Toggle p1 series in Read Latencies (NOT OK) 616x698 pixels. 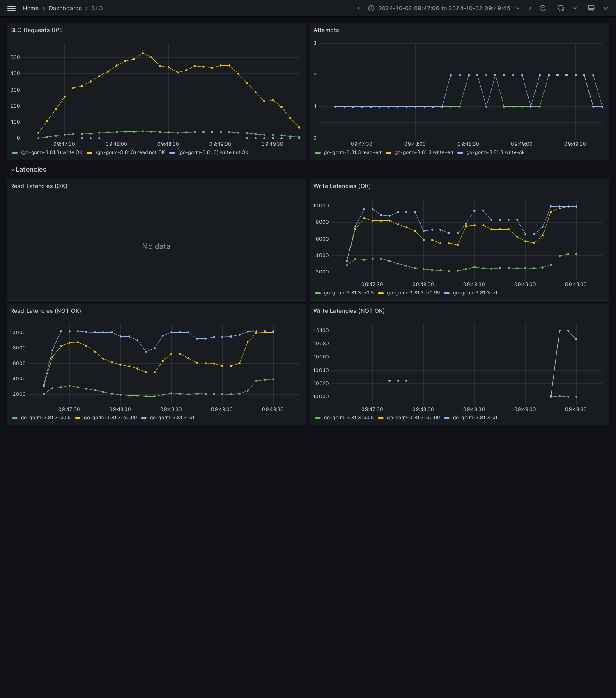click(172, 418)
